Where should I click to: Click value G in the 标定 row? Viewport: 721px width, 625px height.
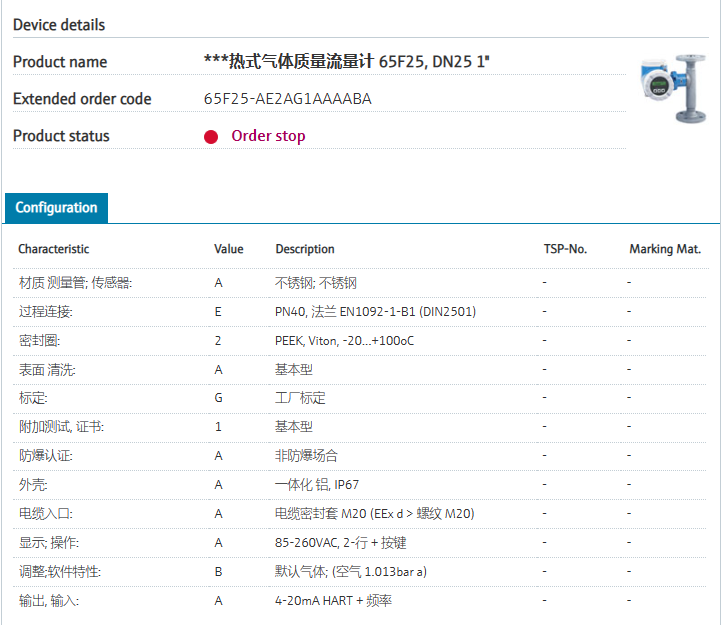(218, 398)
